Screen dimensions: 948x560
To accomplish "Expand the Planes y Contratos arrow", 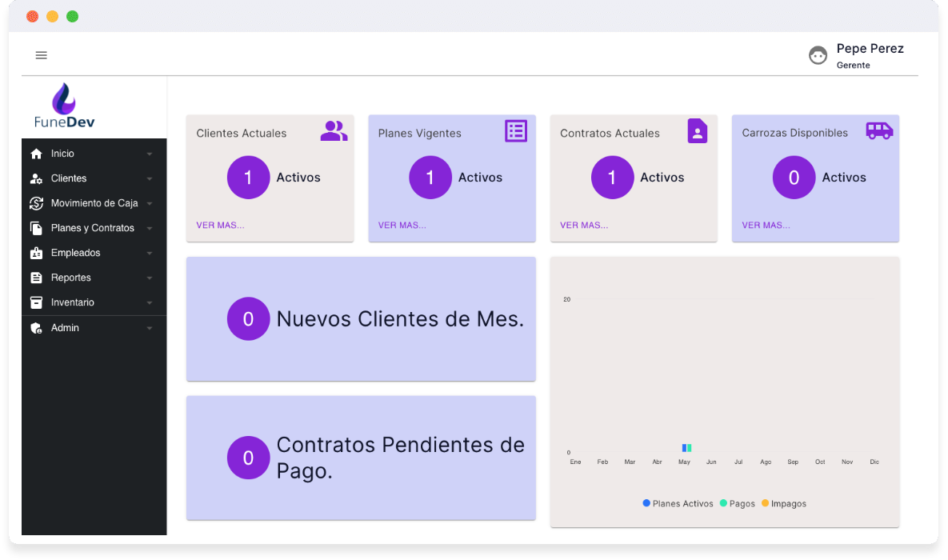I will (x=150, y=229).
